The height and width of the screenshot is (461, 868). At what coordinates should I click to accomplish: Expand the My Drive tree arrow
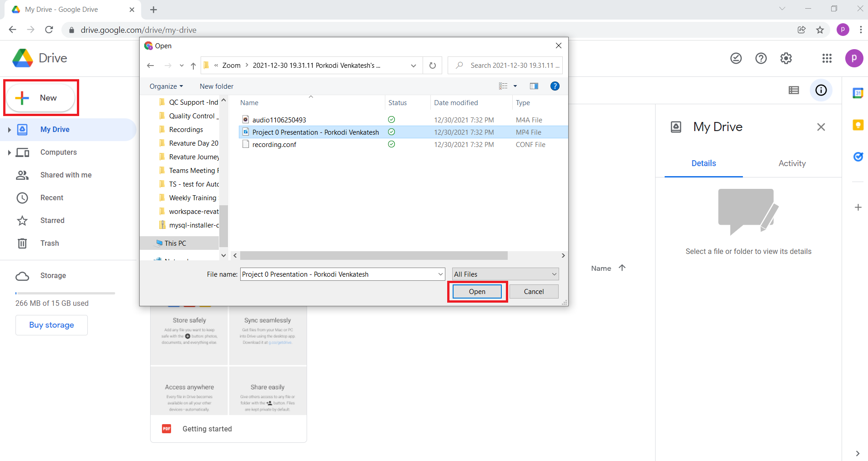click(9, 130)
